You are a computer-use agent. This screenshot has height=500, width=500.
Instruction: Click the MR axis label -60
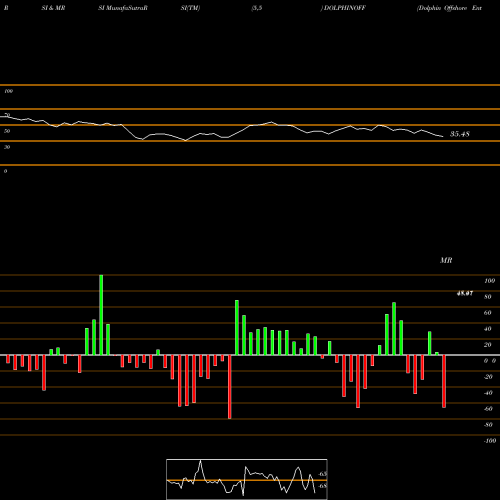point(488,409)
